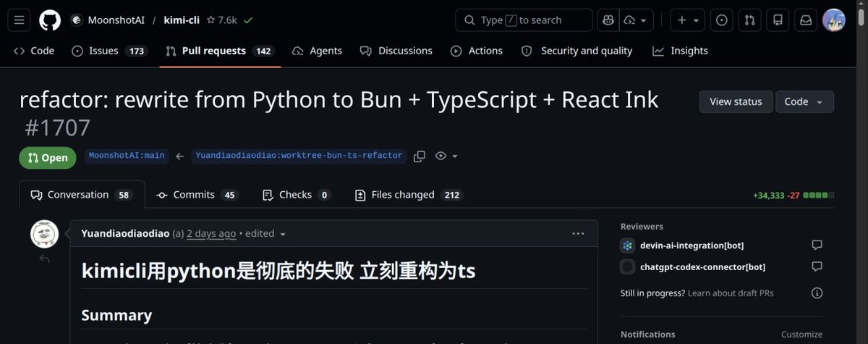Screen dimensions: 868x344
Task: Open Issues icon in the top header
Action: pyautogui.click(x=722, y=20)
